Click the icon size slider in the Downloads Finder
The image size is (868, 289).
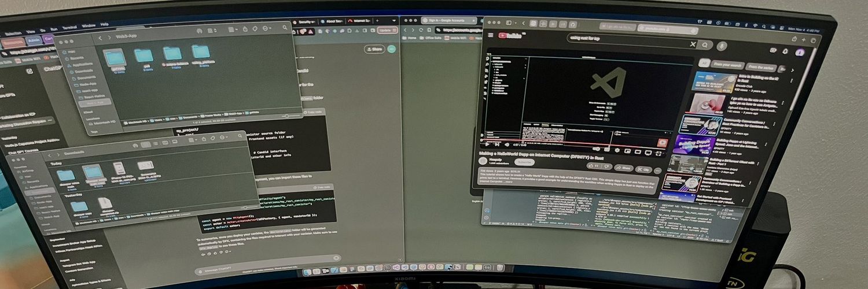249,208
